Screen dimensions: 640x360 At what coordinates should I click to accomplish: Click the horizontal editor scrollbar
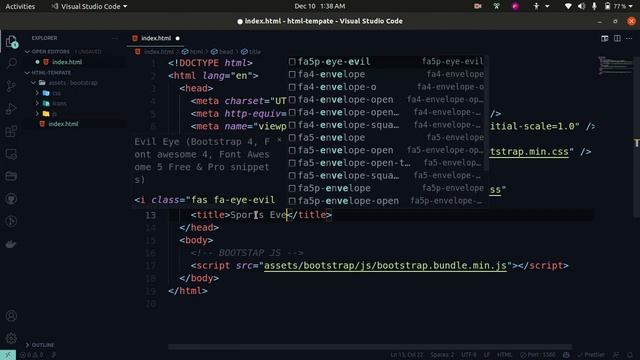(x=370, y=347)
